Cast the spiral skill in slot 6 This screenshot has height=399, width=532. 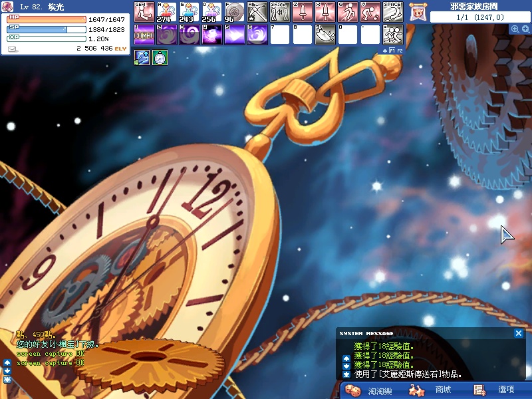(257, 35)
